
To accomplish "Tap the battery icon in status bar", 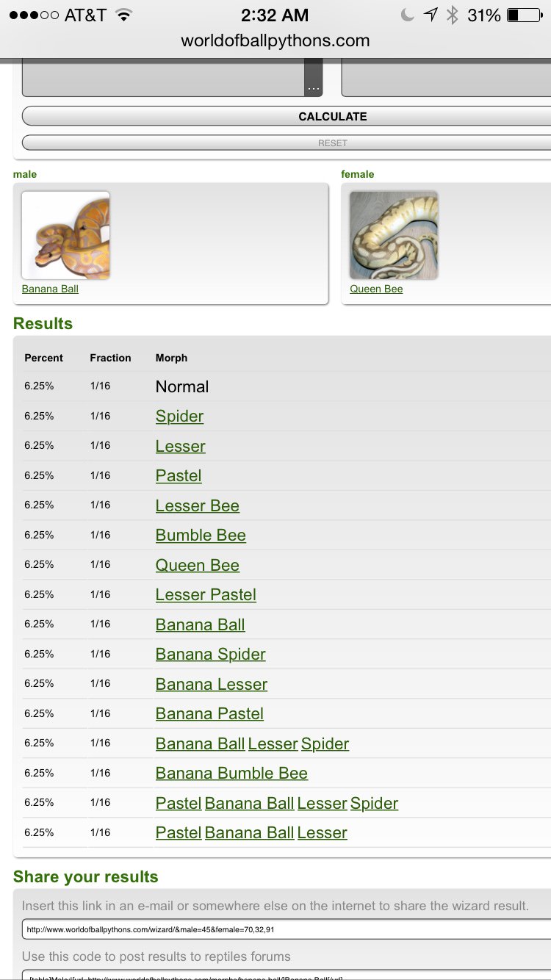I will click(x=524, y=15).
